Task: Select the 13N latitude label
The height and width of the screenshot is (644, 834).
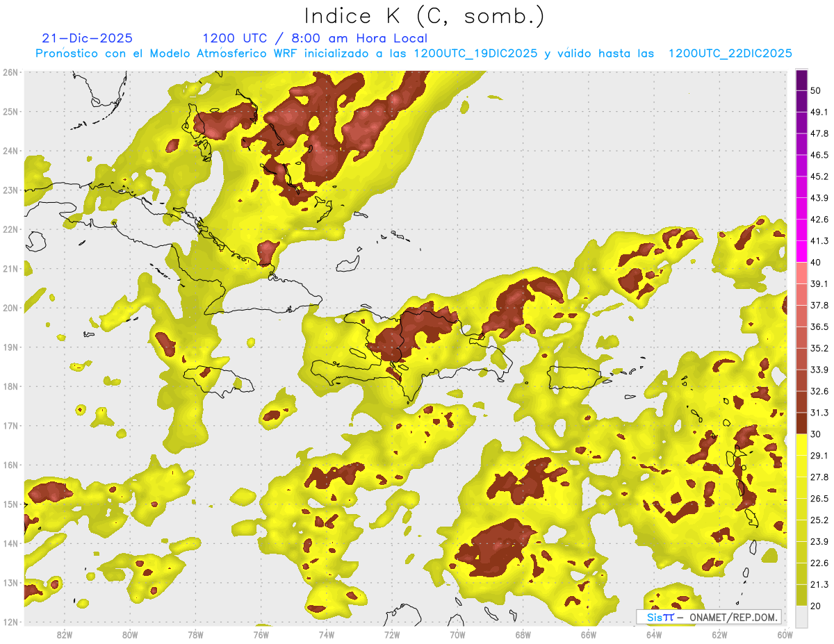Action: pyautogui.click(x=10, y=583)
